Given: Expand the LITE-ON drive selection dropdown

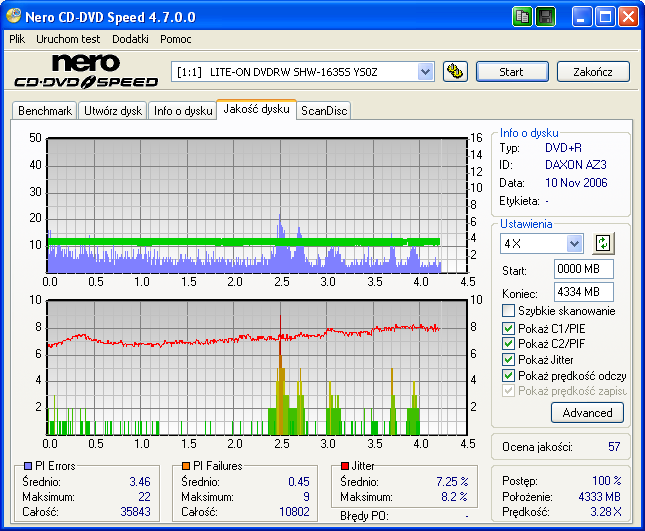Looking at the screenshot, I should pyautogui.click(x=425, y=72).
